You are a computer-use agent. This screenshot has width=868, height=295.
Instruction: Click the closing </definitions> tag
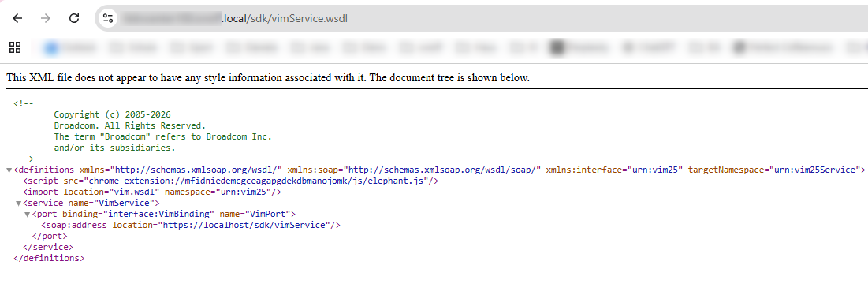49,258
